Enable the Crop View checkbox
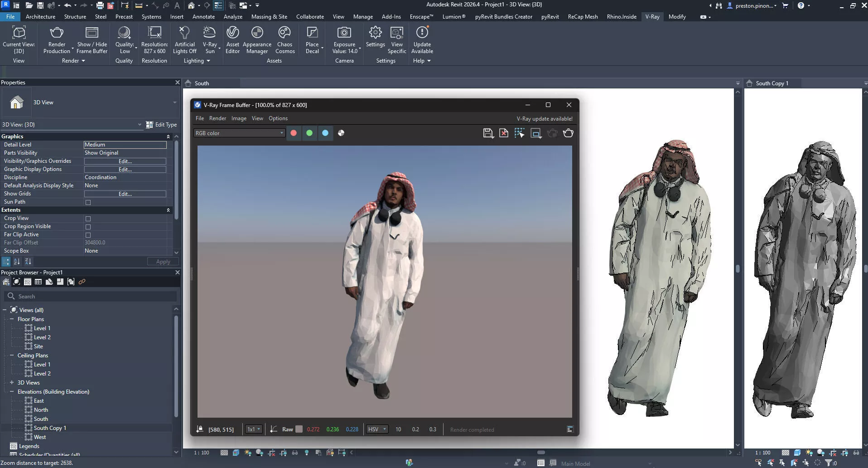The image size is (868, 468). click(88, 219)
